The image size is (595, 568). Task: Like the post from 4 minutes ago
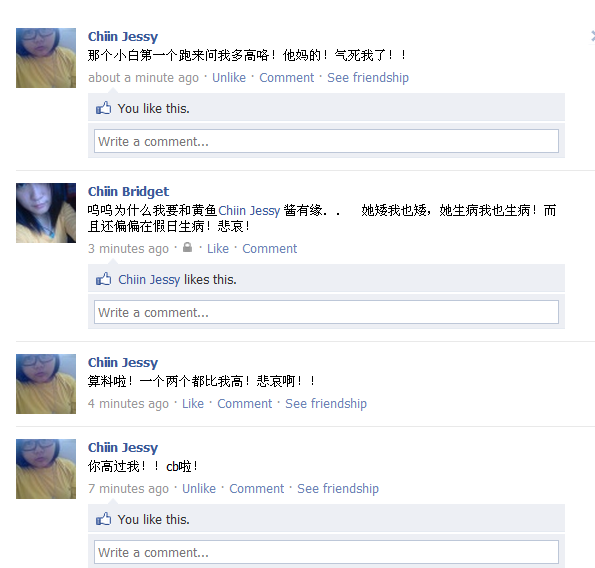tap(193, 404)
